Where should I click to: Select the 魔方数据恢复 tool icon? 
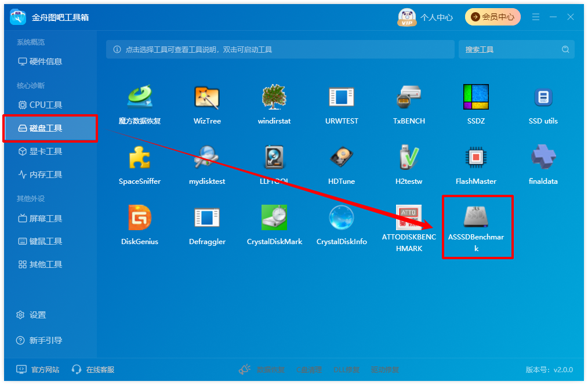click(140, 97)
